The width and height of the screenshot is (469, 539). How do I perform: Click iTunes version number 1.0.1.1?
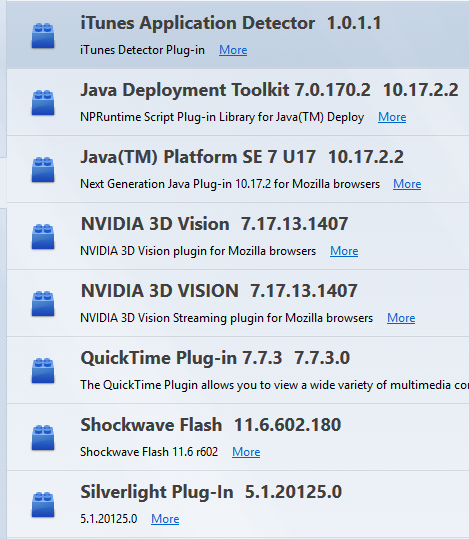354,23
